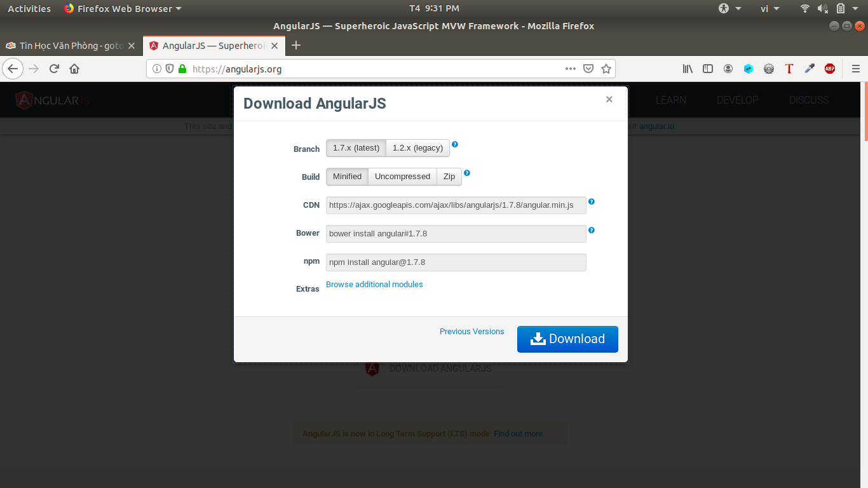
Task: Show help for the Branch option
Action: 455,144
